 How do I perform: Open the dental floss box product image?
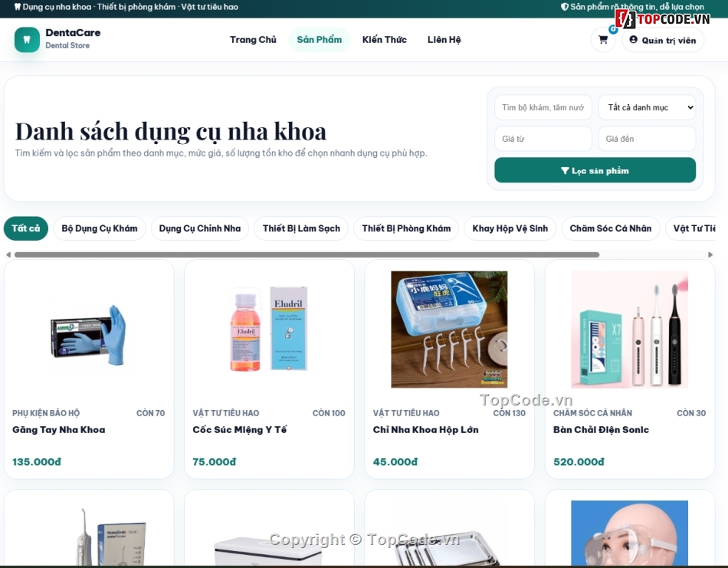click(x=449, y=330)
